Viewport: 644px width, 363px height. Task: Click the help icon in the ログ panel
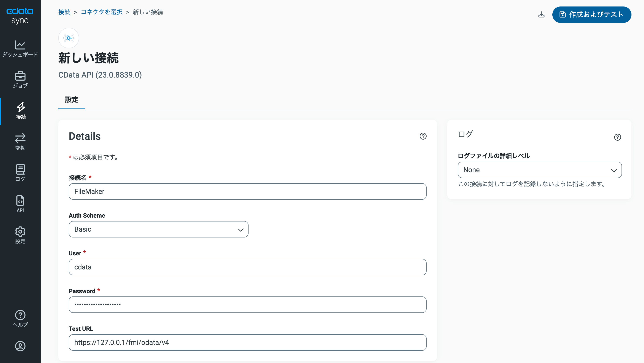pyautogui.click(x=617, y=137)
